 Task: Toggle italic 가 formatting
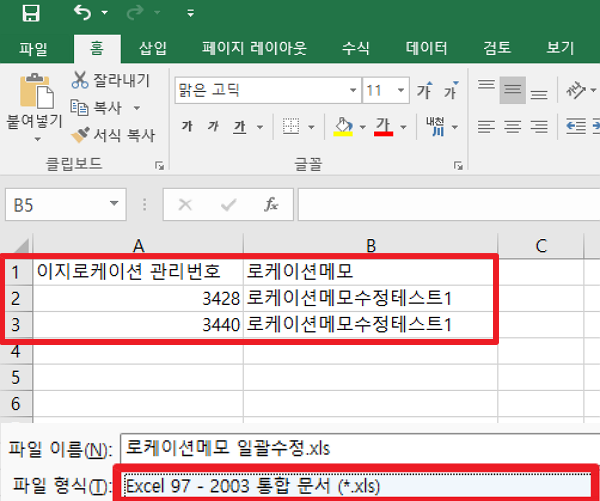point(213,126)
